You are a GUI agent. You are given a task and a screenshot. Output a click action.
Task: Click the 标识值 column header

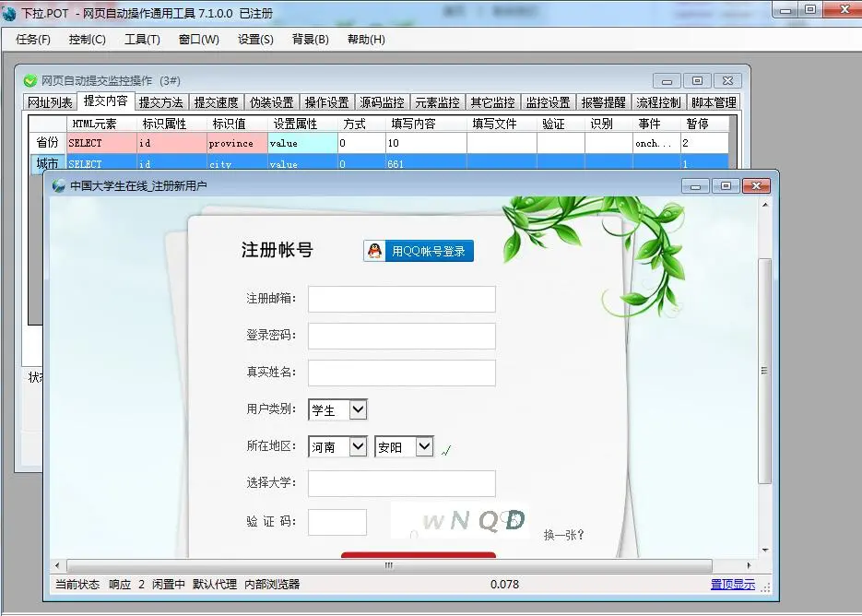click(238, 124)
